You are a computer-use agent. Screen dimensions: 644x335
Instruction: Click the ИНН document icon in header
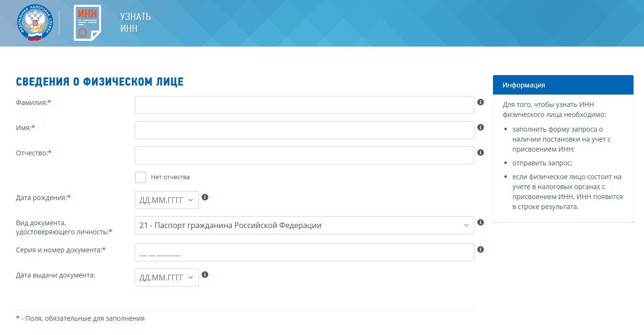[87, 23]
